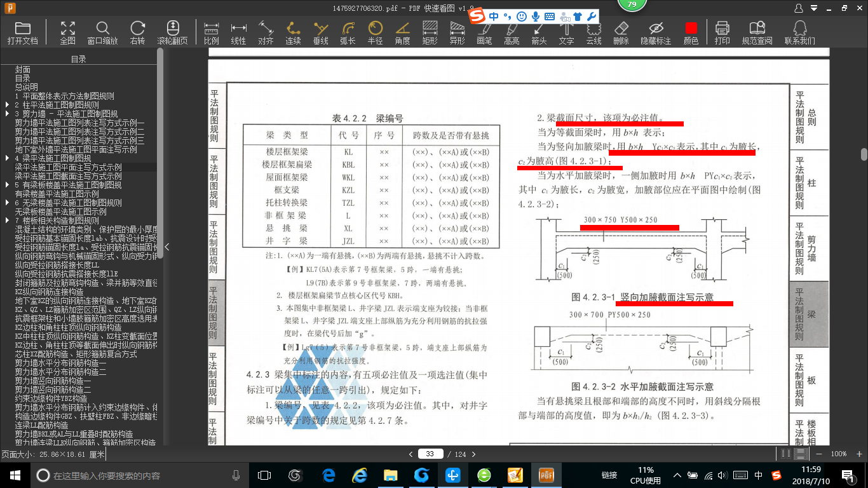
Task: Launch Microsoft Edge from the taskbar
Action: [x=329, y=475]
